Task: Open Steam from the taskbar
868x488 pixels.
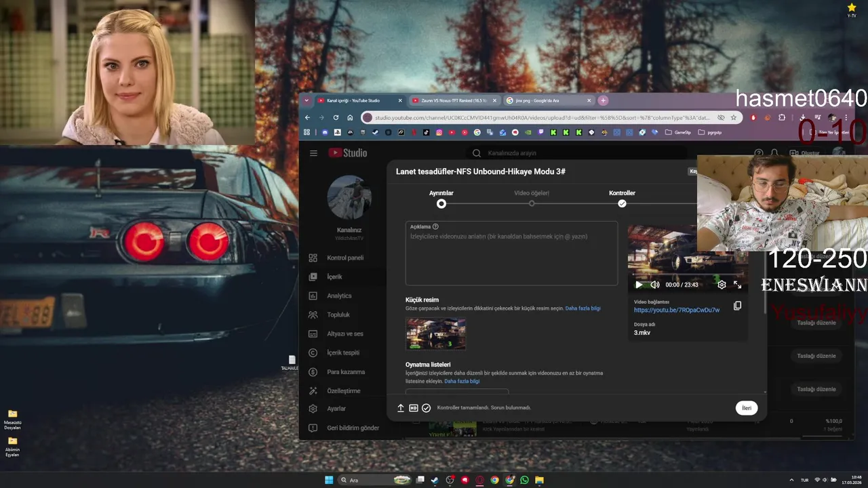Action: tap(435, 480)
